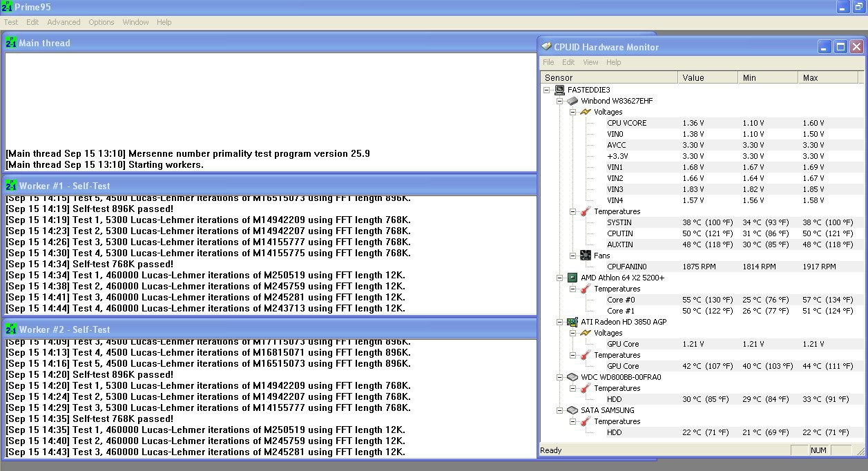
Task: Open Hardware Monitor View menu
Action: pyautogui.click(x=590, y=62)
